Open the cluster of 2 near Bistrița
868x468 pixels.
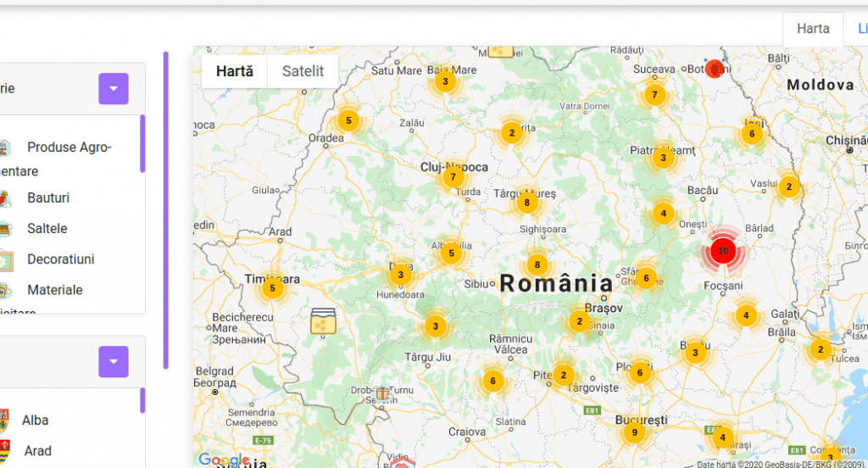click(511, 133)
